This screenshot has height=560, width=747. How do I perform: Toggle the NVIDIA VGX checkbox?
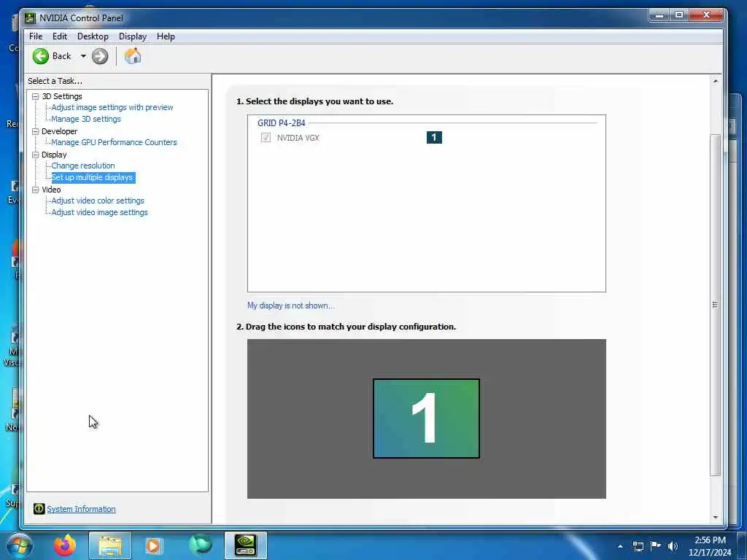click(x=266, y=138)
